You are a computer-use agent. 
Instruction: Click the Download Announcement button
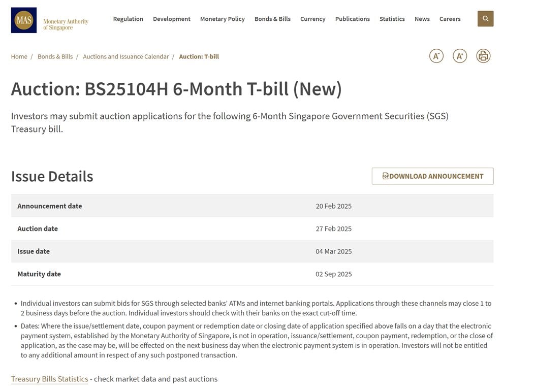(433, 176)
